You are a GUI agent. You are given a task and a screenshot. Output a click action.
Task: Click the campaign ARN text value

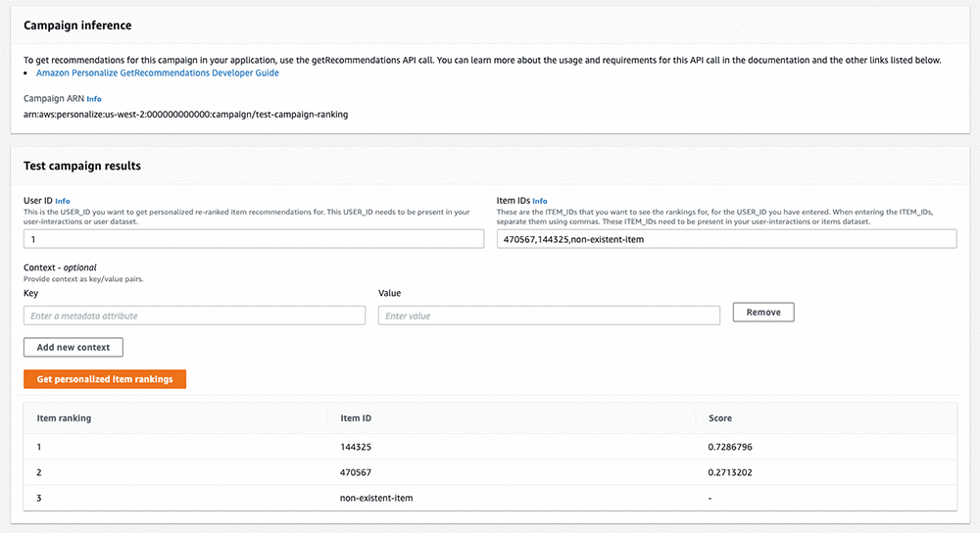pos(186,115)
